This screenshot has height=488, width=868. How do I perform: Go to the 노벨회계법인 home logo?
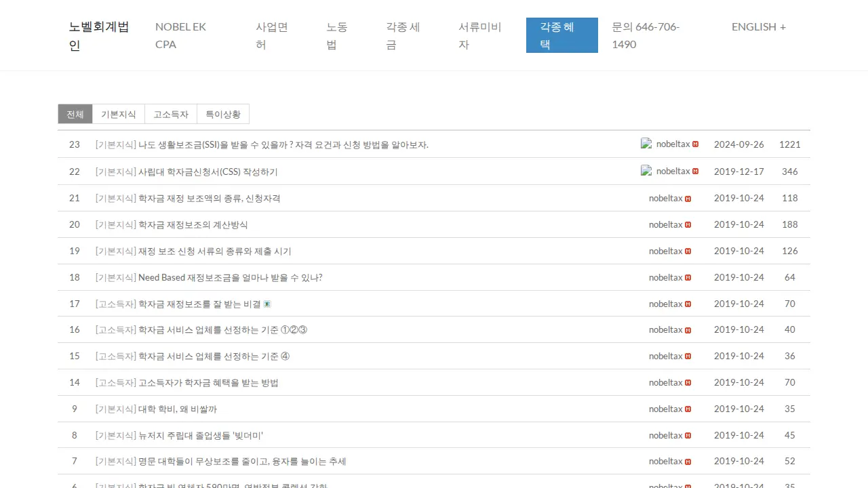click(100, 36)
